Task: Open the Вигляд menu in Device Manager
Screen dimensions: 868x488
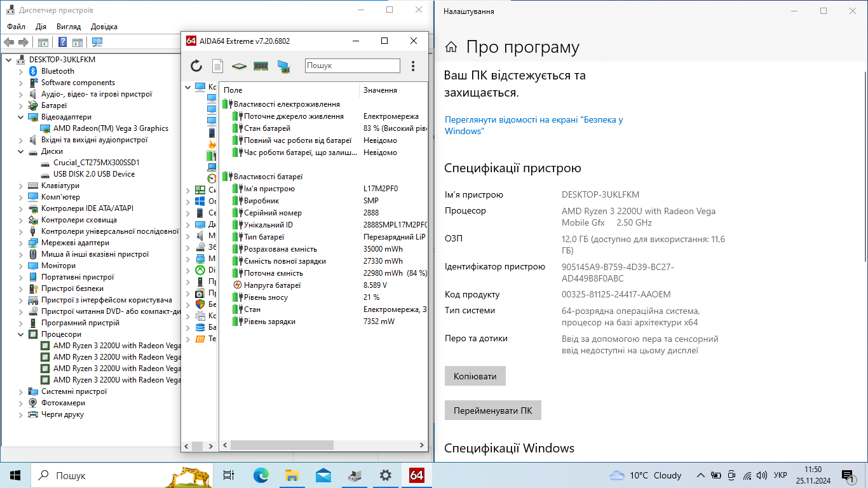Action: tap(69, 27)
